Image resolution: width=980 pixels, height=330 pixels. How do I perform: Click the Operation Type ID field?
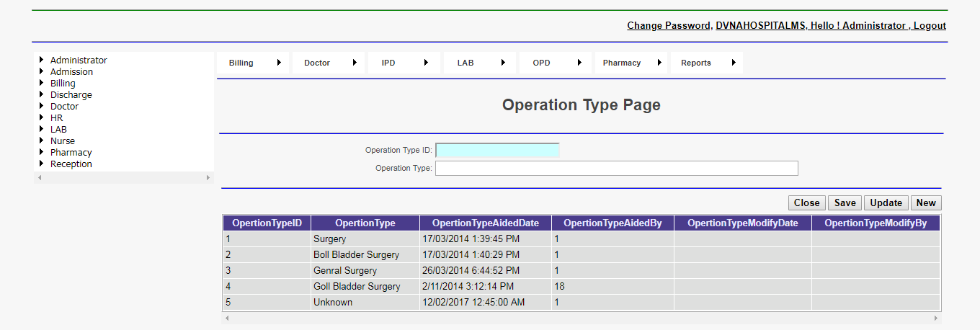point(497,151)
